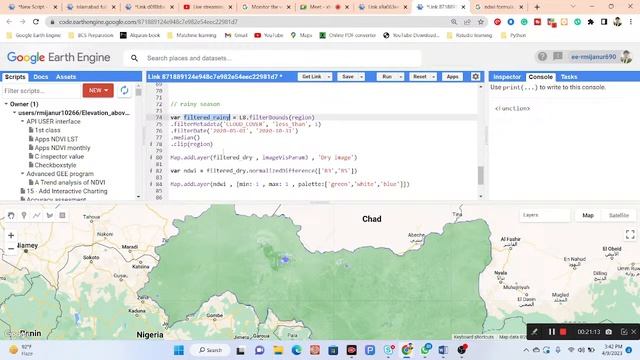Collapse the Owner (1) tree node

[6, 104]
